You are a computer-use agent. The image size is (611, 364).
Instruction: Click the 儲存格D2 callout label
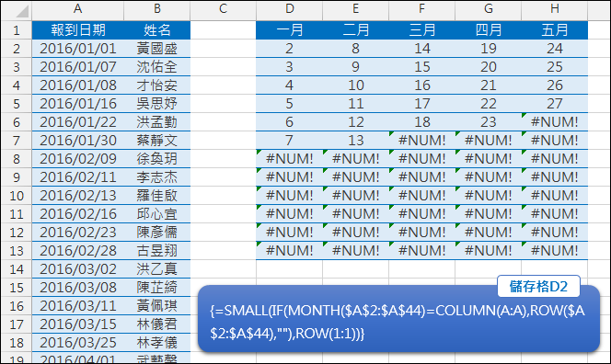(x=538, y=287)
